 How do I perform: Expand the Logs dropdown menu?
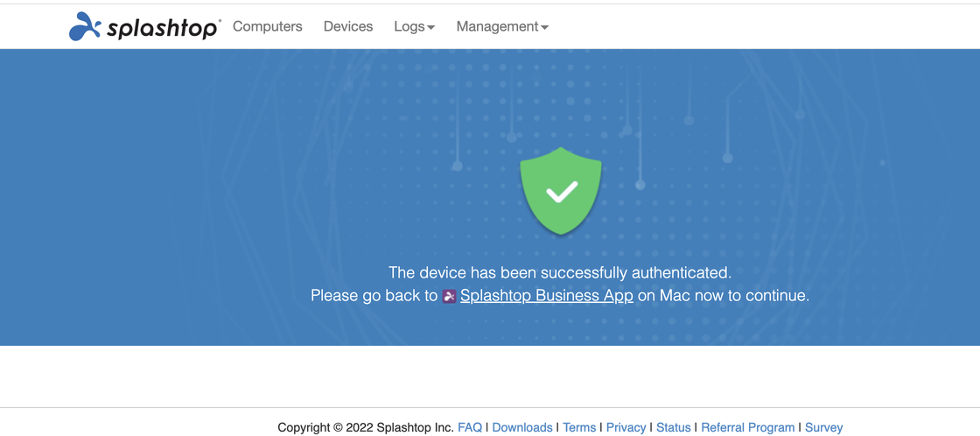pos(415,26)
